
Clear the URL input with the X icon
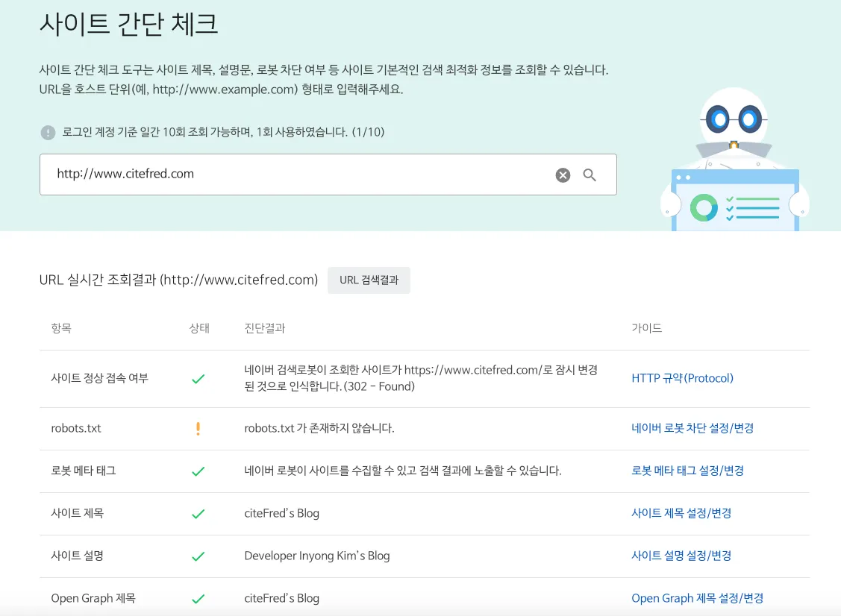pyautogui.click(x=563, y=175)
